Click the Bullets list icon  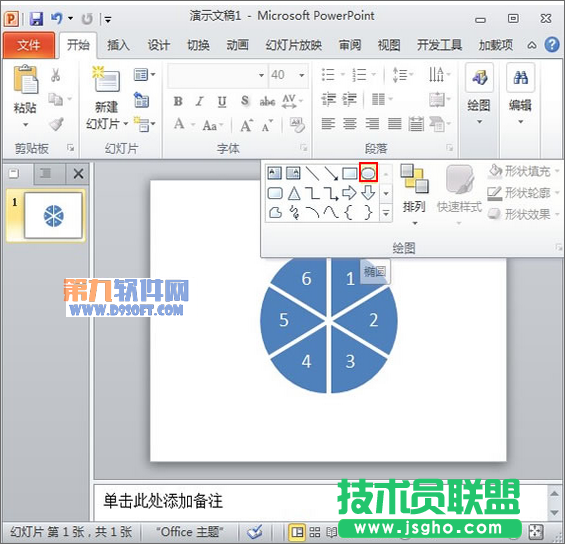[x=328, y=75]
